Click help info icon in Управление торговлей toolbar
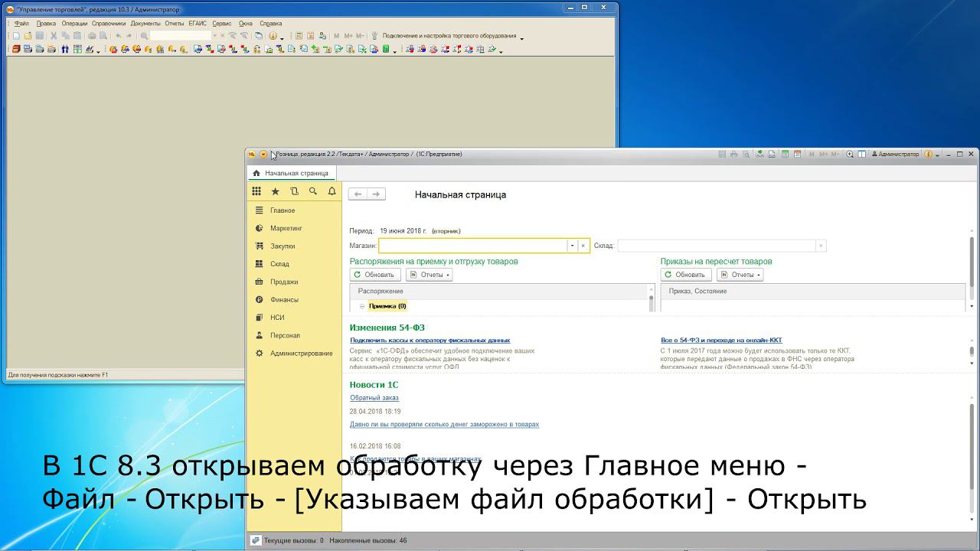Viewport: 980px width, 551px height. (273, 36)
